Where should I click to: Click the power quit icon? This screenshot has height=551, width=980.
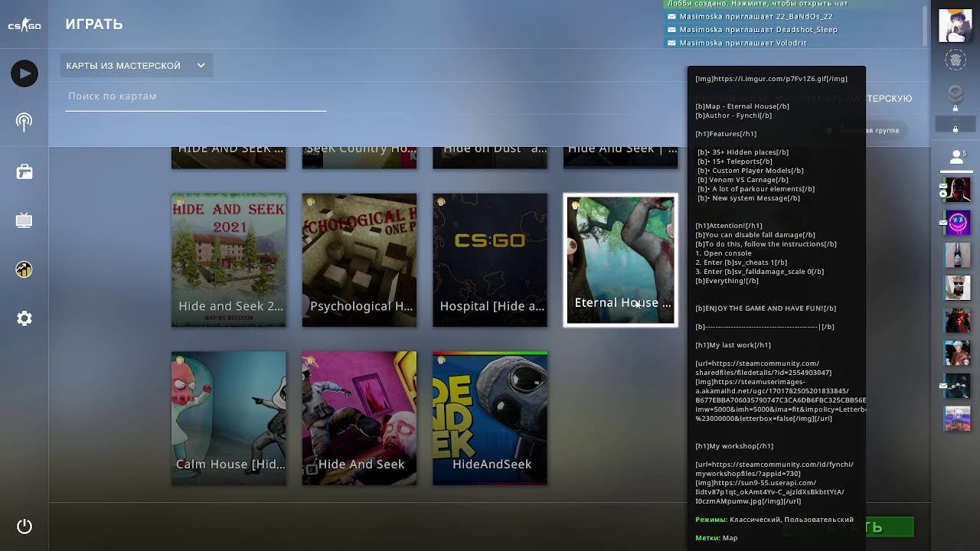click(x=24, y=527)
